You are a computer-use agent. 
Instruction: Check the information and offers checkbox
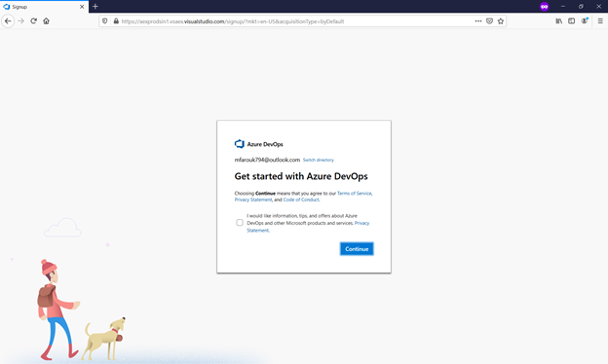(x=240, y=222)
